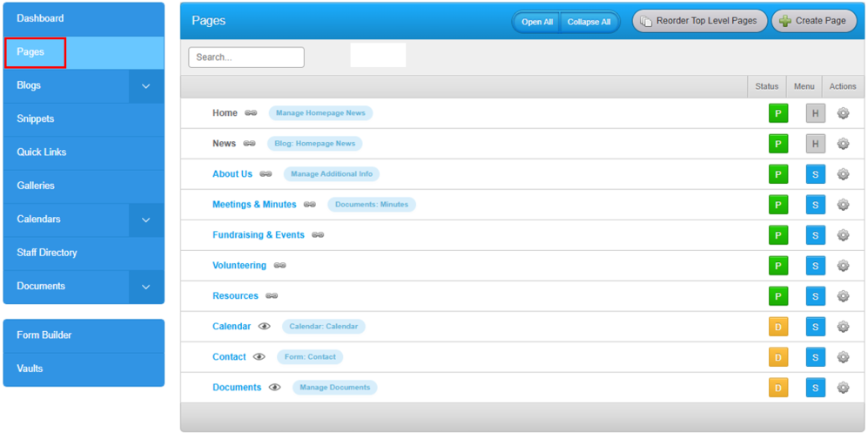Click the Search input field
The height and width of the screenshot is (433, 868).
coord(246,58)
